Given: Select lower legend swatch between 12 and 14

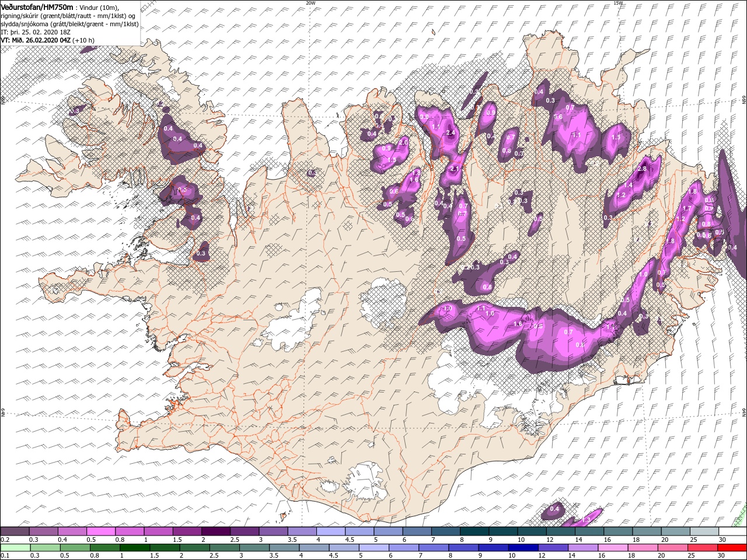Looking at the screenshot, I should coord(554,548).
